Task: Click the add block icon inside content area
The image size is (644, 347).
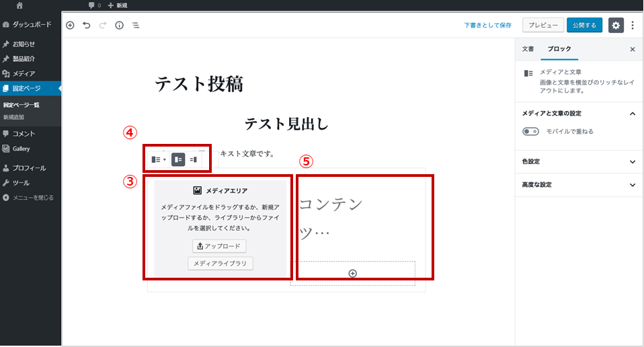Action: tap(353, 273)
